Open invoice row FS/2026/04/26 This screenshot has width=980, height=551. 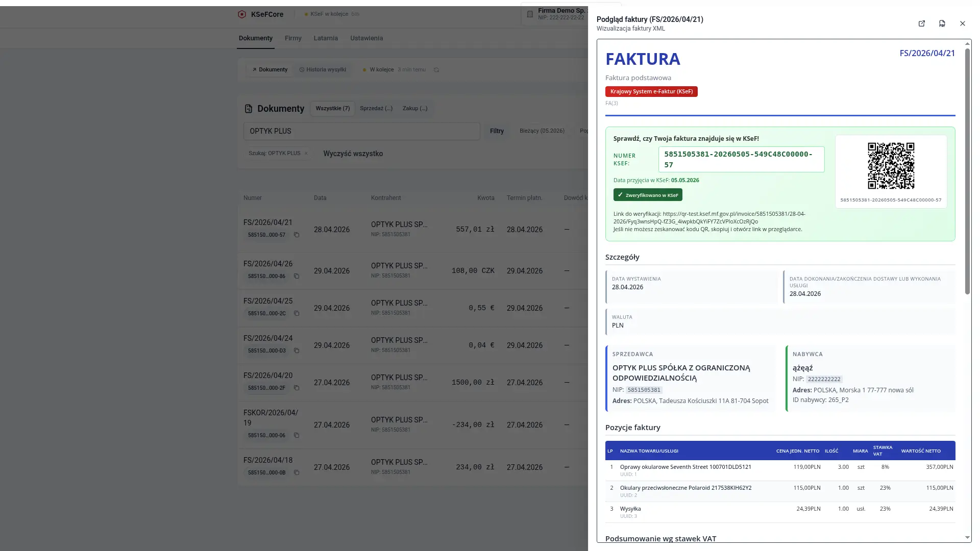coord(412,270)
